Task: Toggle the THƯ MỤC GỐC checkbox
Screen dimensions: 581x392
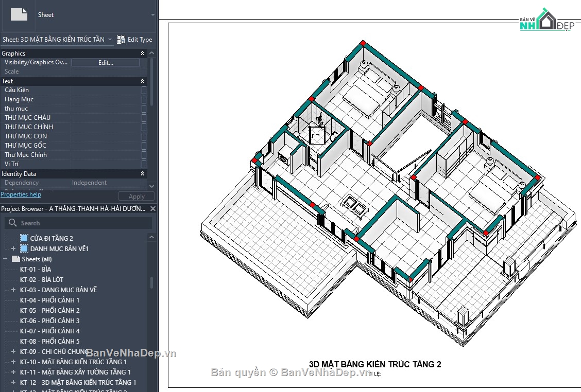Action: tap(144, 146)
